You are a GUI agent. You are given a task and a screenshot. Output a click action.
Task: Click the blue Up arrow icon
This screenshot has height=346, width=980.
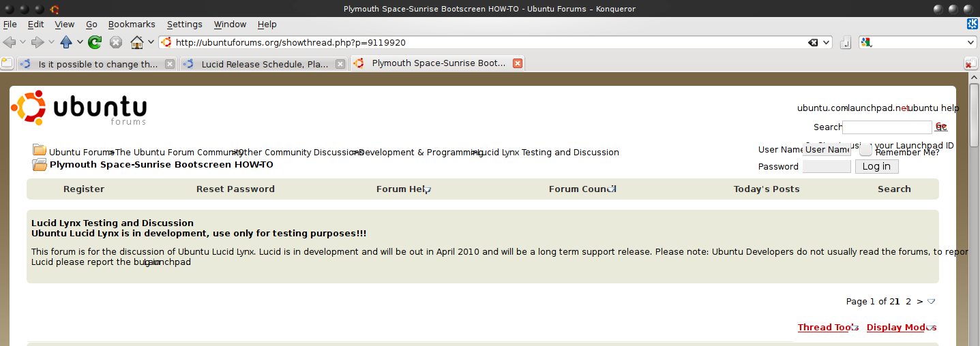(x=66, y=42)
